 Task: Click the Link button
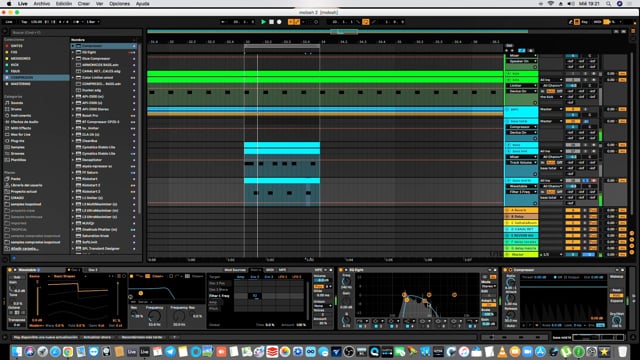pyautogui.click(x=9, y=22)
